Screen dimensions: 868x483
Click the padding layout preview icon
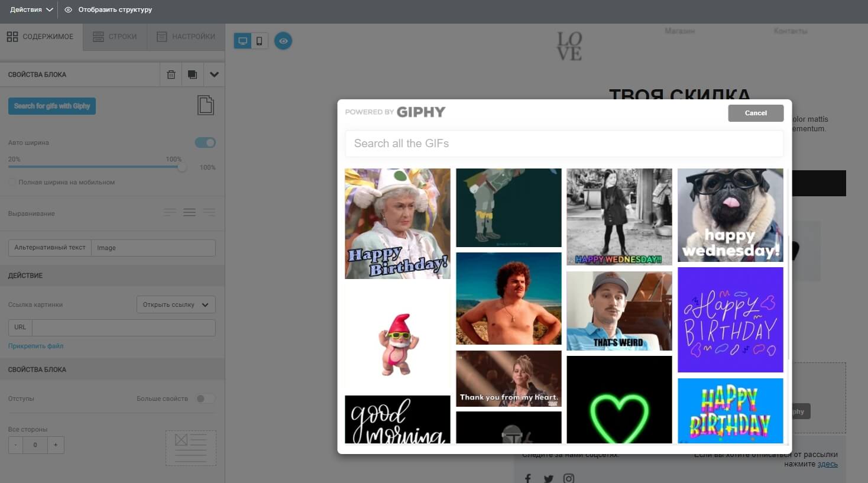(x=190, y=448)
